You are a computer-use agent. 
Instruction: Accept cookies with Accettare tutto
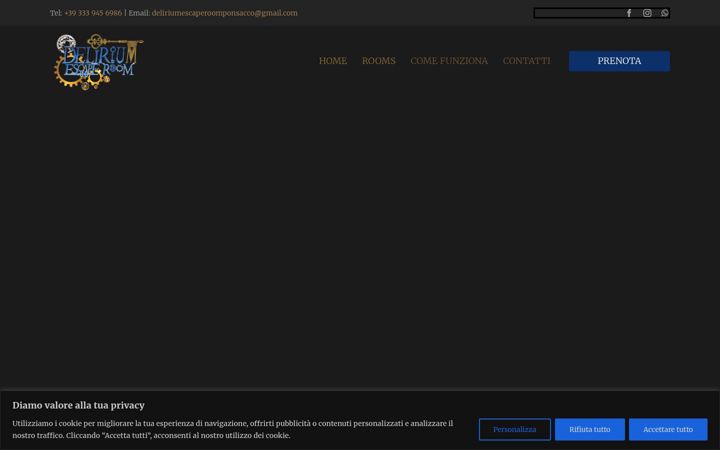point(668,429)
